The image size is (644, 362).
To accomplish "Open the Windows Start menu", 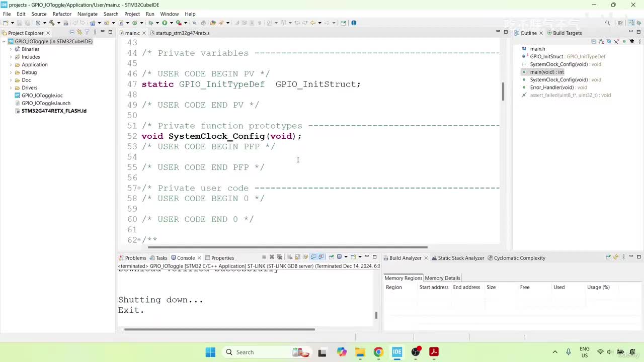I will pyautogui.click(x=210, y=352).
